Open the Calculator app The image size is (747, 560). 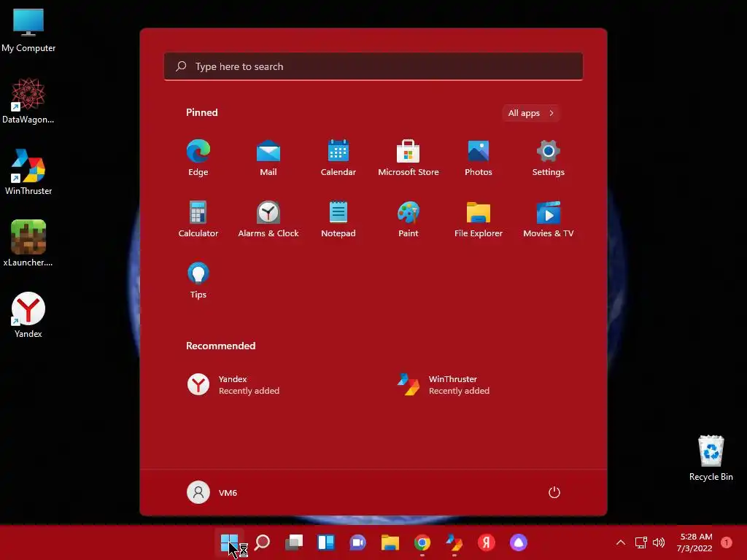(x=198, y=219)
